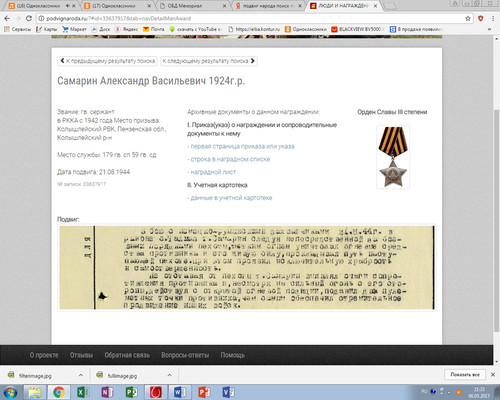Expand options for the fullimage.jpg download
Image resolution: width=500 pixels, height=400 pixels.
[169, 375]
